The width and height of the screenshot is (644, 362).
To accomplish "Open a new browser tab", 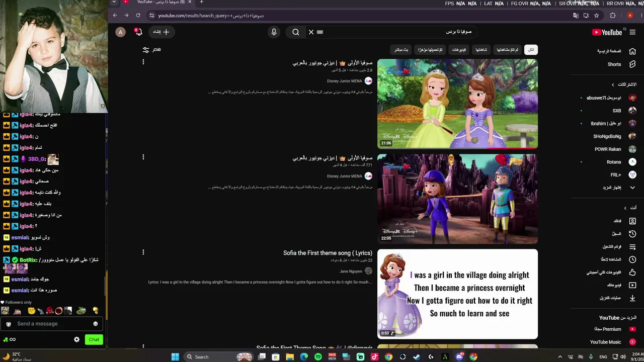I will pyautogui.click(x=201, y=2).
